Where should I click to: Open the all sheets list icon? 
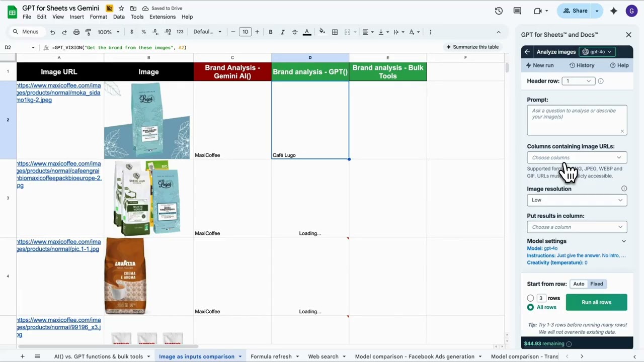(37, 356)
